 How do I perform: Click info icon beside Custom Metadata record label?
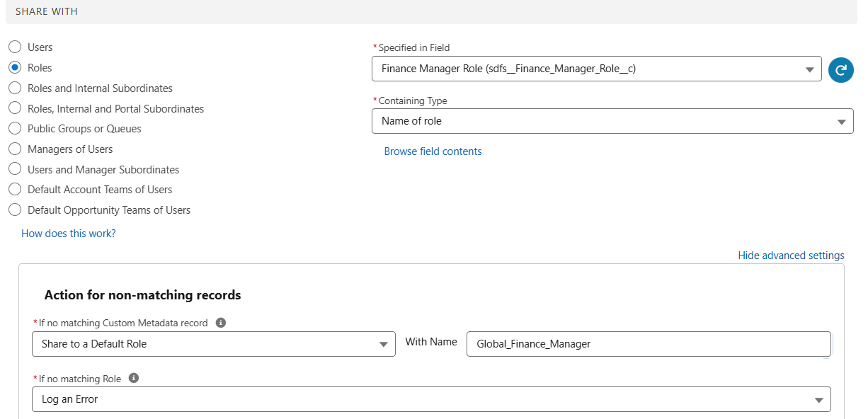pos(220,323)
